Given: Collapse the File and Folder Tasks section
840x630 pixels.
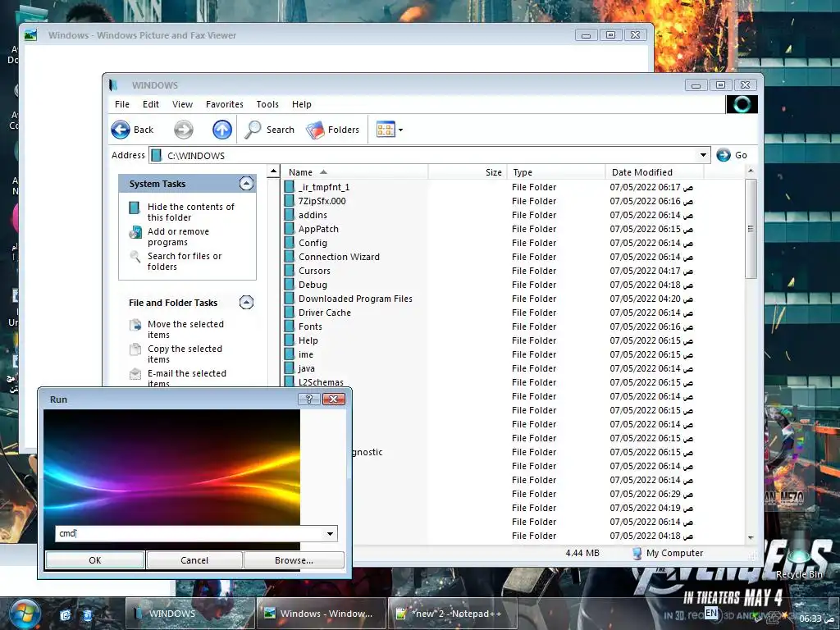Looking at the screenshot, I should [x=246, y=303].
